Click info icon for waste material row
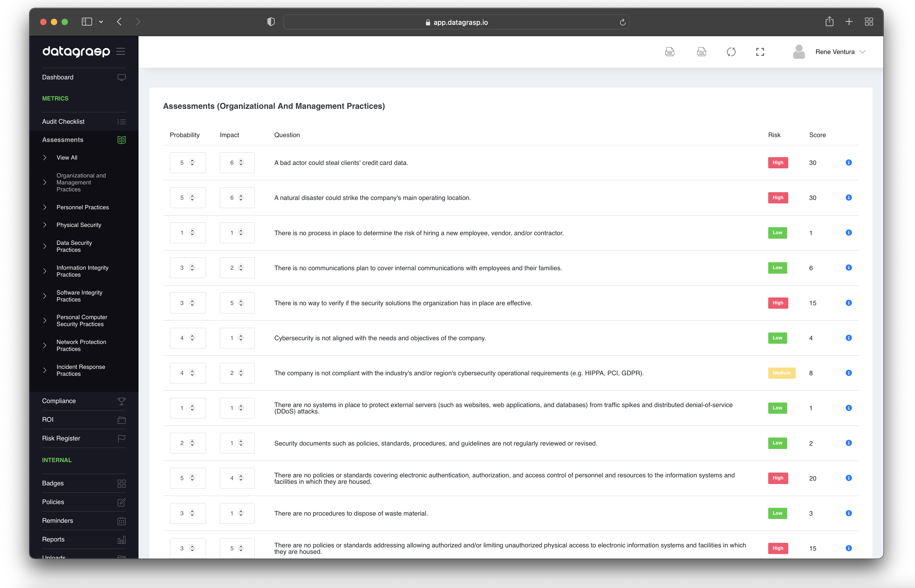Image resolution: width=915 pixels, height=588 pixels. 848,513
